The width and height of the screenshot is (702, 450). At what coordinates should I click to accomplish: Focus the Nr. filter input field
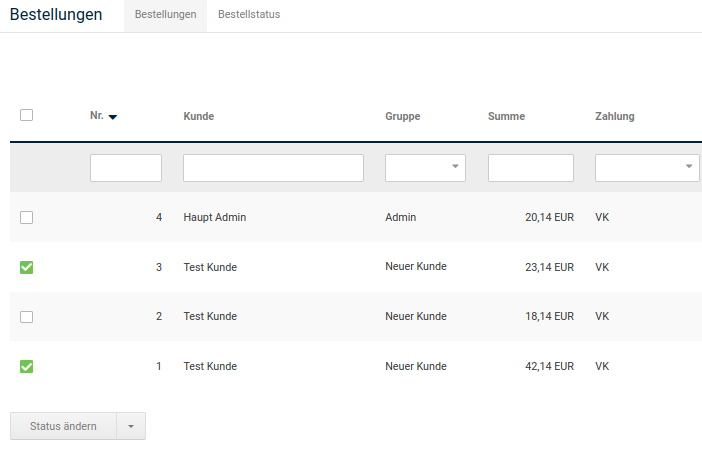pyautogui.click(x=126, y=167)
